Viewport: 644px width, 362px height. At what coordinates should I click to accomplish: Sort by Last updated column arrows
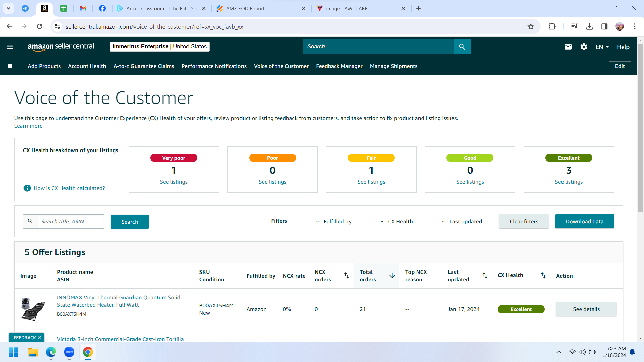pos(485,276)
